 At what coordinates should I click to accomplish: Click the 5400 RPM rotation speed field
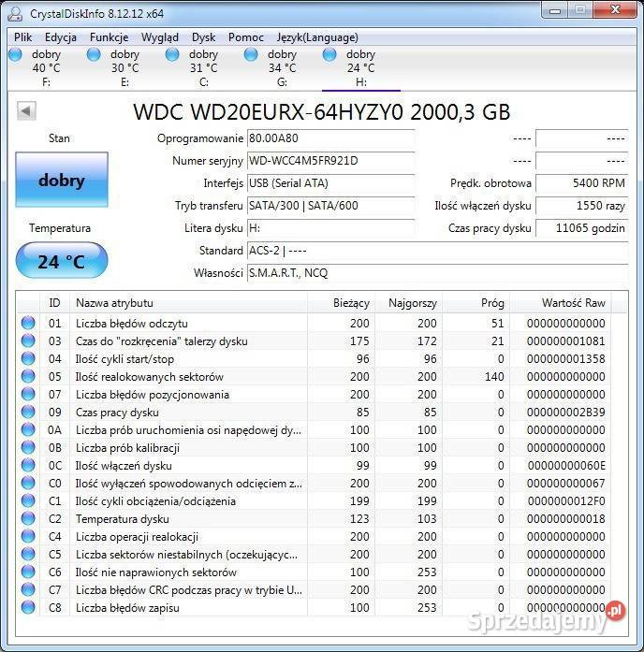point(581,183)
